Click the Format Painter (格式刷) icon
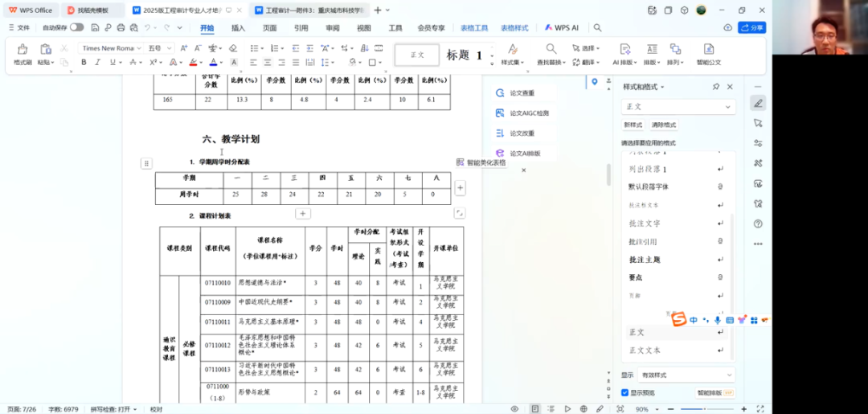 [22, 51]
